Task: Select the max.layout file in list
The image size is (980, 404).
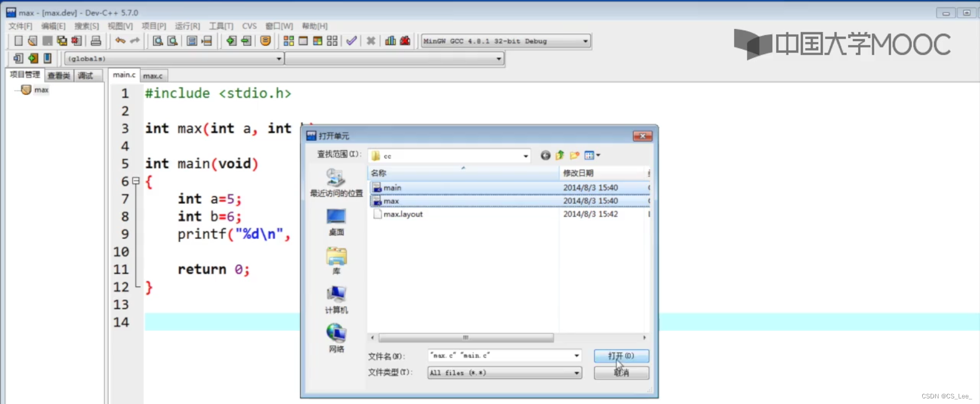Action: (x=403, y=214)
